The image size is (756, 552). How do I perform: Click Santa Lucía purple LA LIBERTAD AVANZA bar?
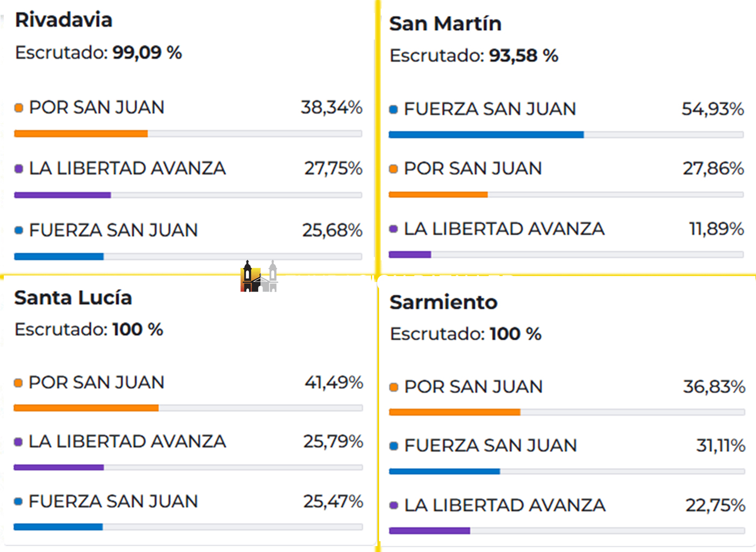tap(58, 467)
